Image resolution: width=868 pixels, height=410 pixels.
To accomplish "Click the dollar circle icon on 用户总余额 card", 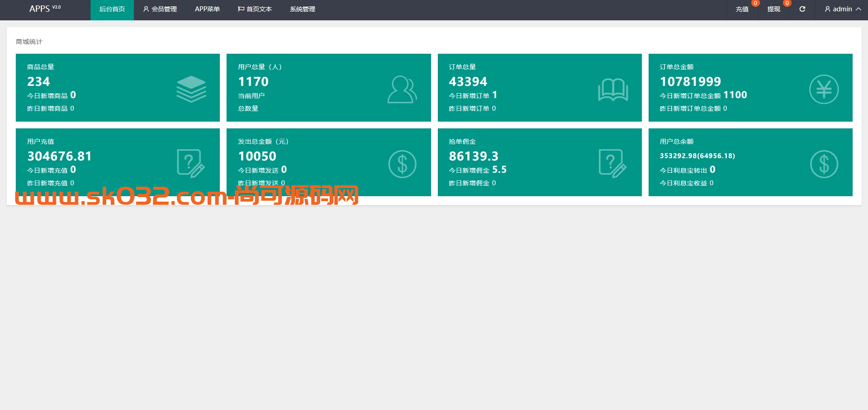I will (x=824, y=163).
